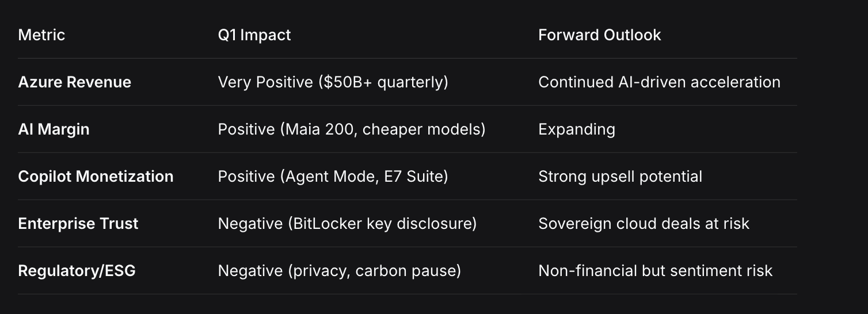Screen dimensions: 868x314
Task: Click the Regulatory/ESG row label
Action: [77, 271]
